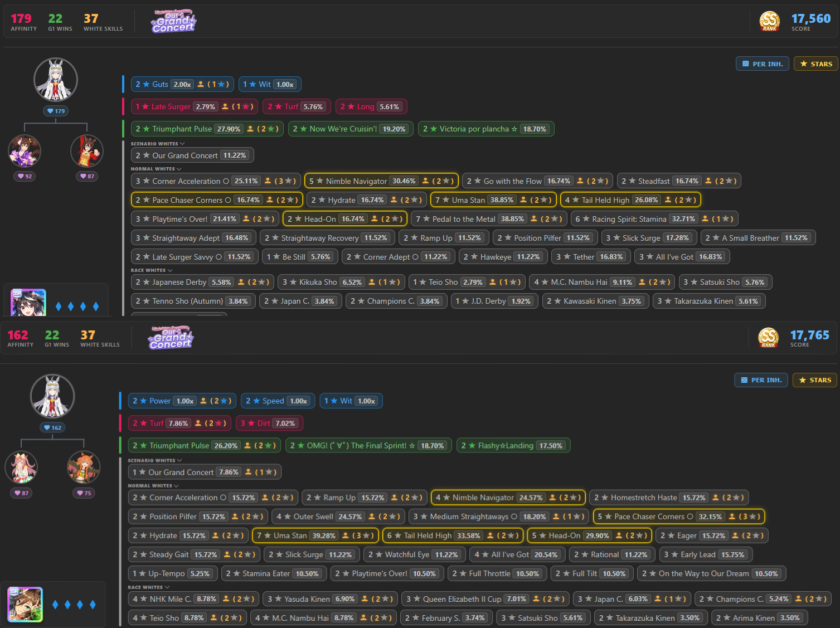
Task: Toggle STARS in the 17,560 score card
Action: click(x=816, y=64)
